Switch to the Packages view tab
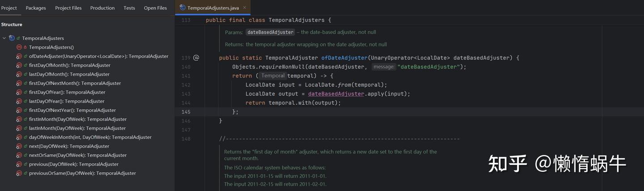 [x=36, y=8]
